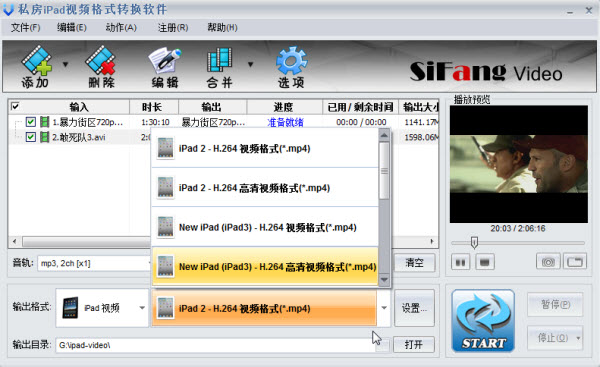This screenshot has width=600, height=367.
Task: Click the 设置... settings button
Action: point(414,308)
